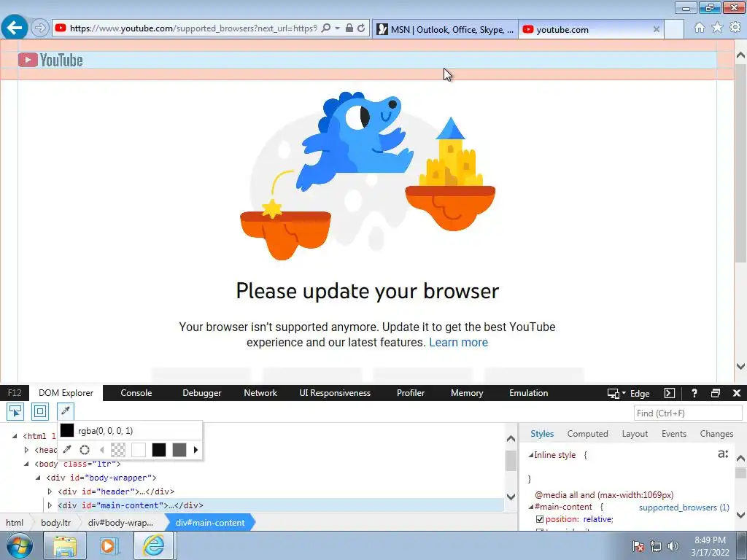Screen dimensions: 747x560
Task: Show previous colors with the left arrow
Action: [x=101, y=449]
